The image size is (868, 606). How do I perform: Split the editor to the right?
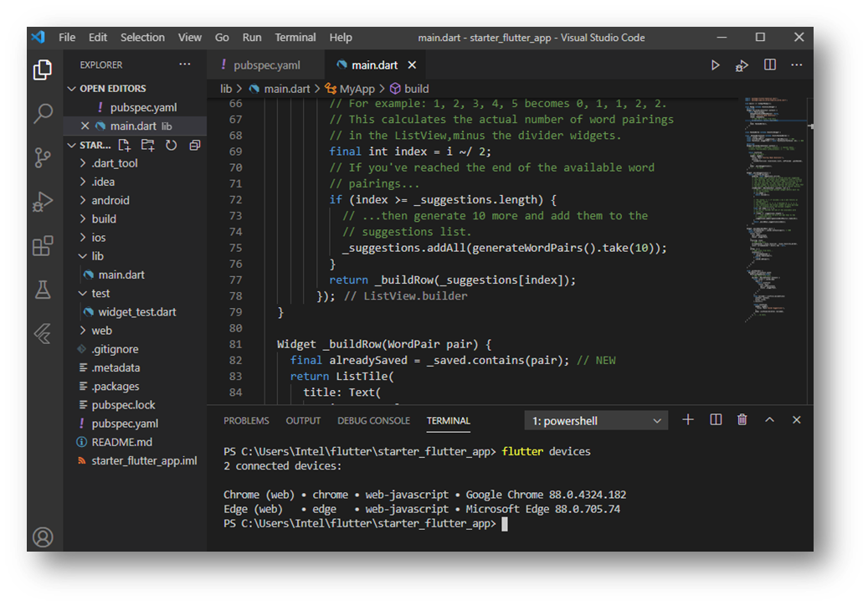tap(769, 64)
